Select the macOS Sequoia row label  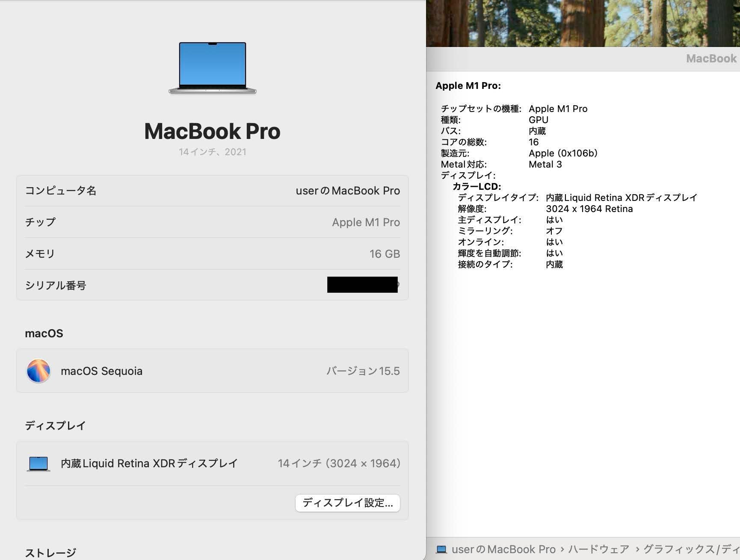(x=101, y=371)
